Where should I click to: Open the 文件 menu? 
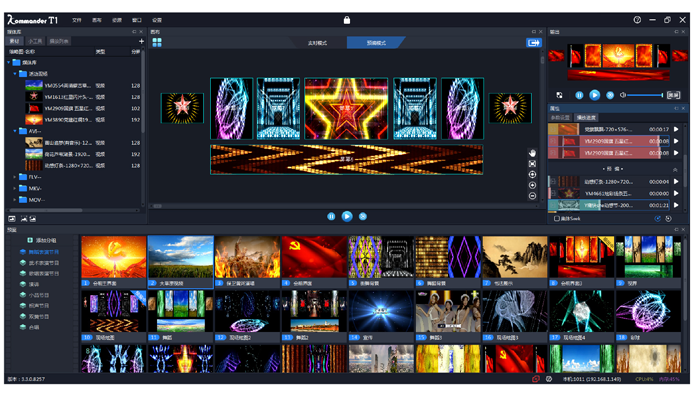76,19
